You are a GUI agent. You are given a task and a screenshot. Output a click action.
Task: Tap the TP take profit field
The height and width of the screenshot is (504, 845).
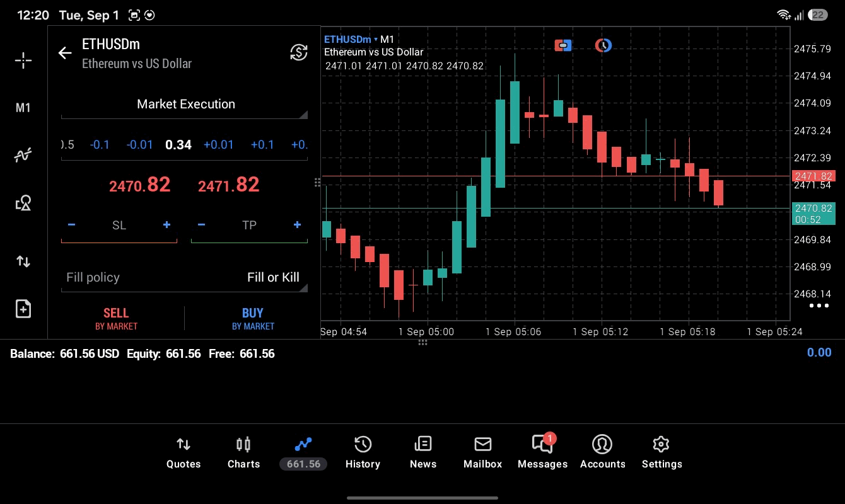(x=249, y=226)
